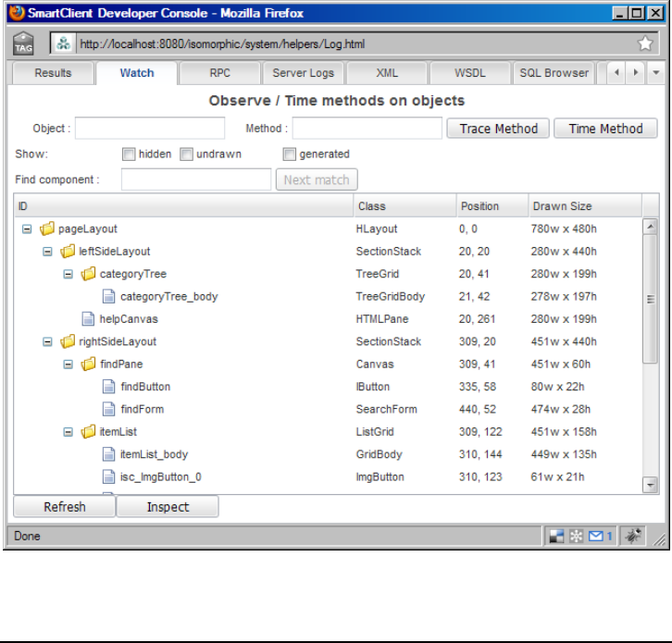Open the SQL Browser tab
Viewport: 672px width, 643px height.
tap(554, 73)
